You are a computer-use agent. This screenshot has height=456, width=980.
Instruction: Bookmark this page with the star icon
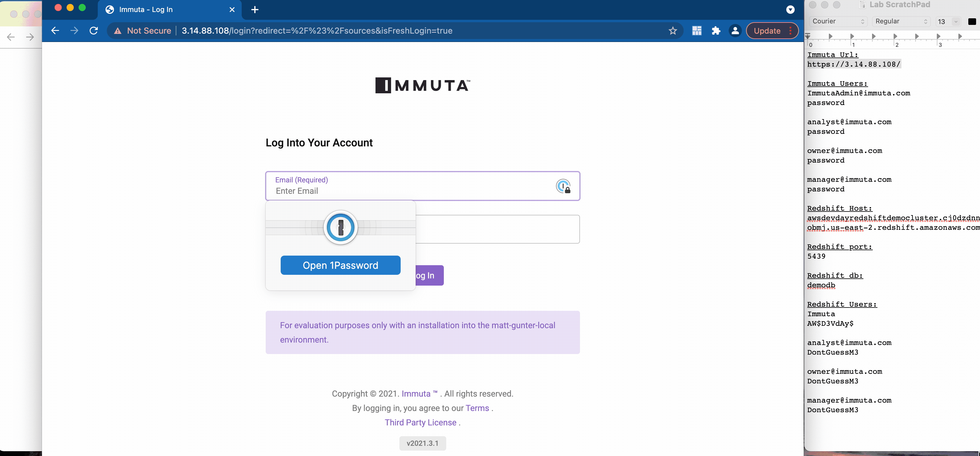(673, 31)
